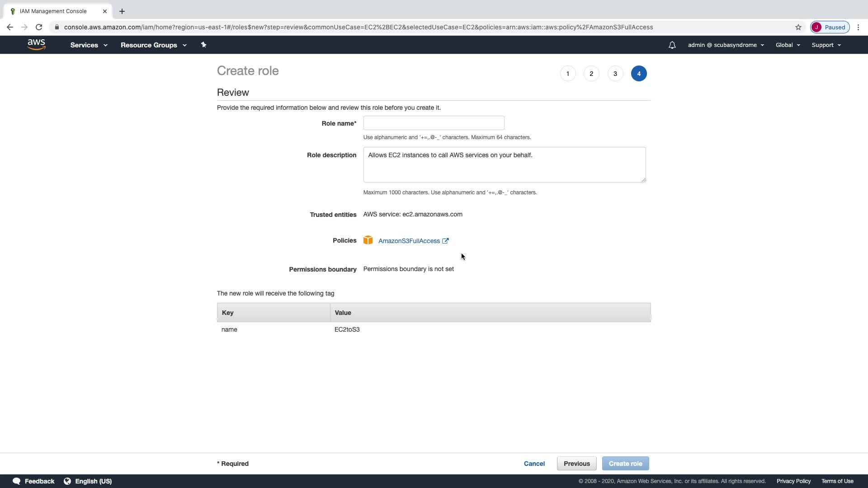Screen dimensions: 868x488
Task: Expand the Services dropdown menu
Action: coord(89,45)
